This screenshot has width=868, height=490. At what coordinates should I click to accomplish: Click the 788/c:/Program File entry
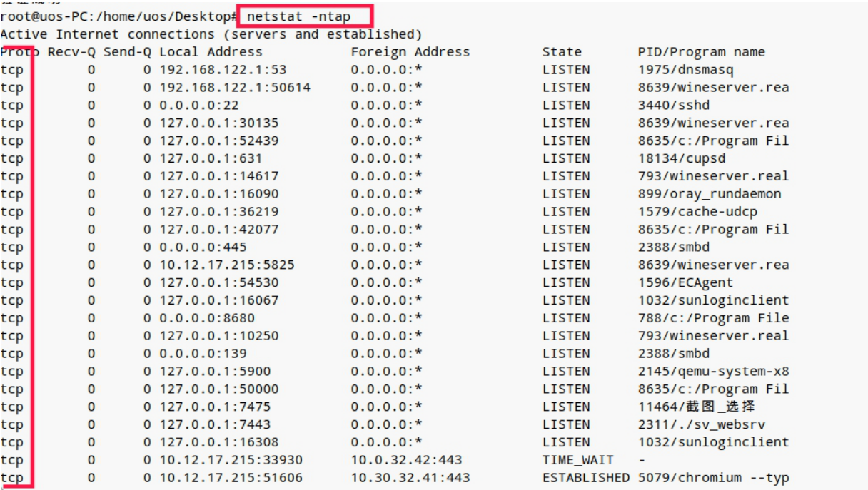[713, 318]
